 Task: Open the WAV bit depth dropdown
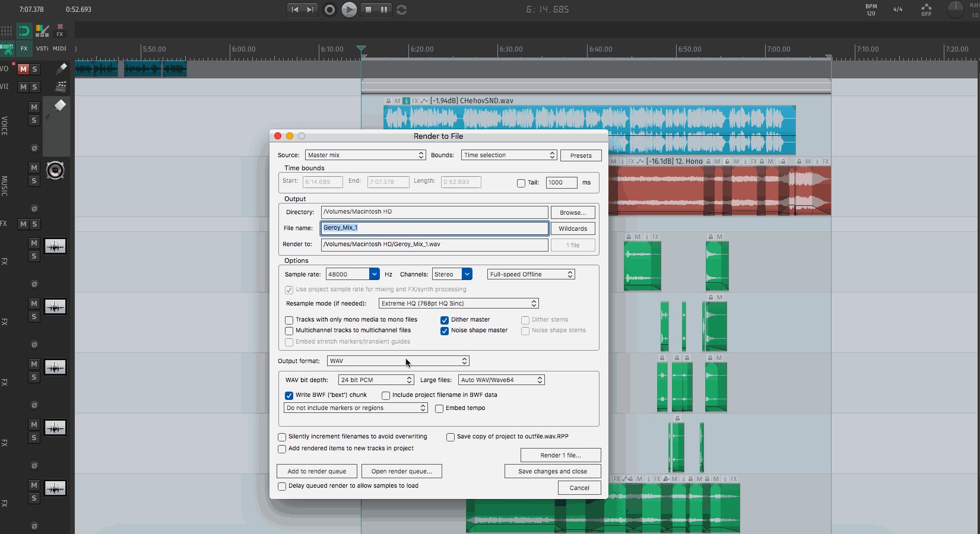point(376,380)
